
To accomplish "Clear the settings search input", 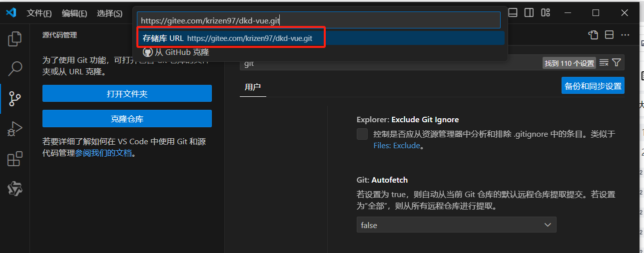I will (x=604, y=63).
